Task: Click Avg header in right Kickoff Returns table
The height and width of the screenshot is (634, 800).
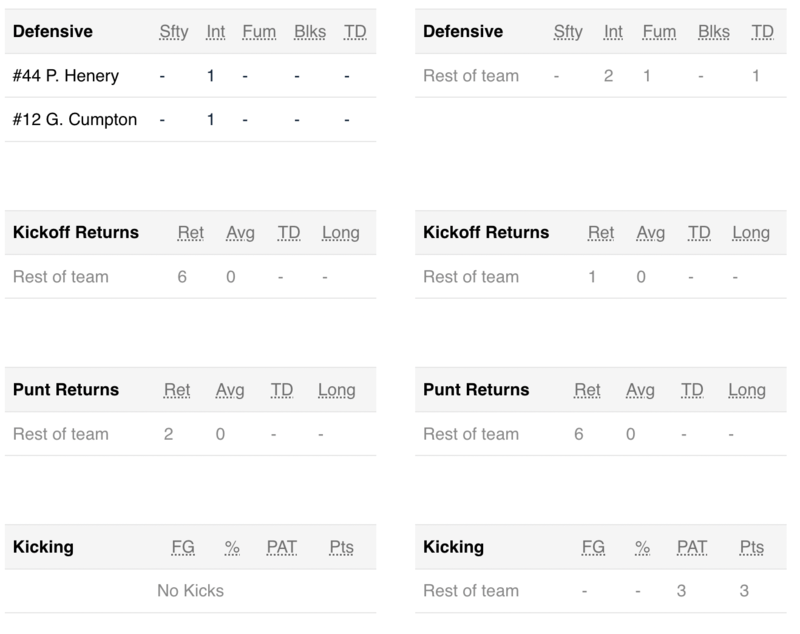Action: tap(651, 233)
